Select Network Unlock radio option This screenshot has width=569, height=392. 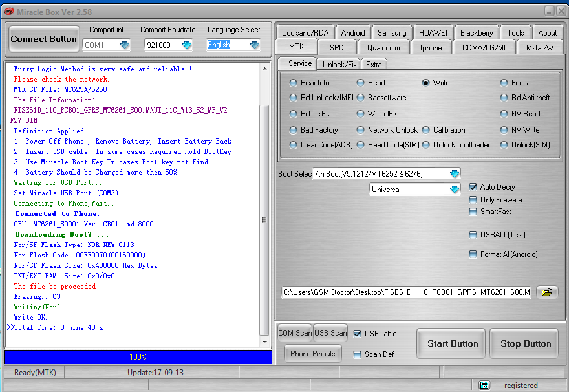(360, 130)
